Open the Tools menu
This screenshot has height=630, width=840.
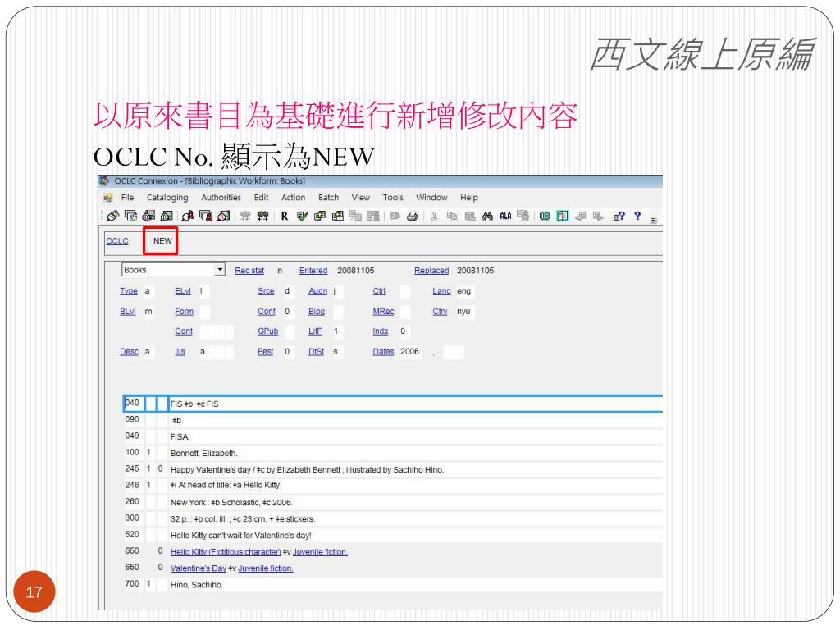point(393,198)
